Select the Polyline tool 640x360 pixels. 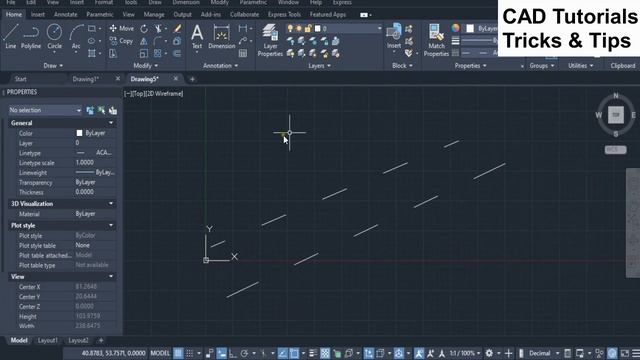pos(31,36)
